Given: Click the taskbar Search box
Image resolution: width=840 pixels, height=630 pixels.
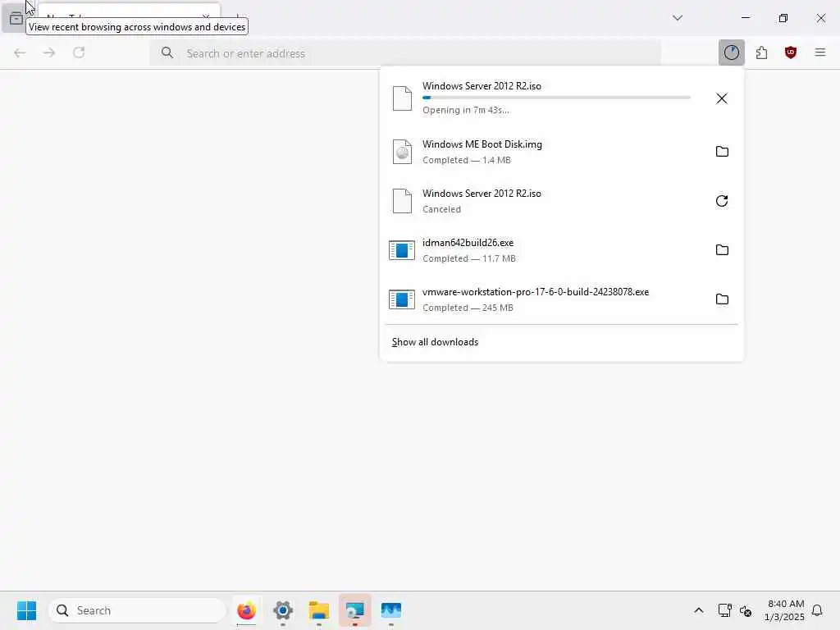Looking at the screenshot, I should (137, 610).
